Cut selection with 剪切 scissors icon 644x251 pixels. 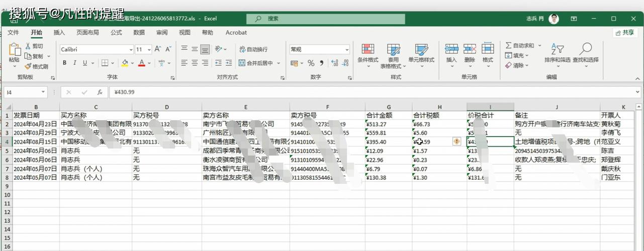click(28, 46)
